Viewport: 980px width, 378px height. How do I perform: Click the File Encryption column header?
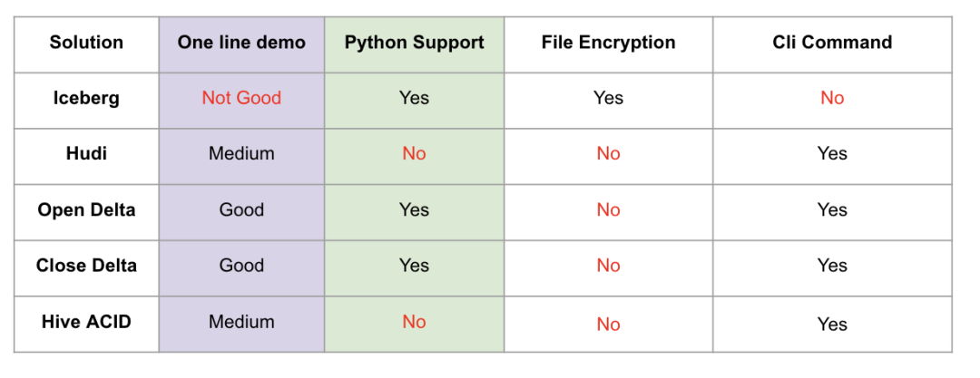pyautogui.click(x=608, y=43)
